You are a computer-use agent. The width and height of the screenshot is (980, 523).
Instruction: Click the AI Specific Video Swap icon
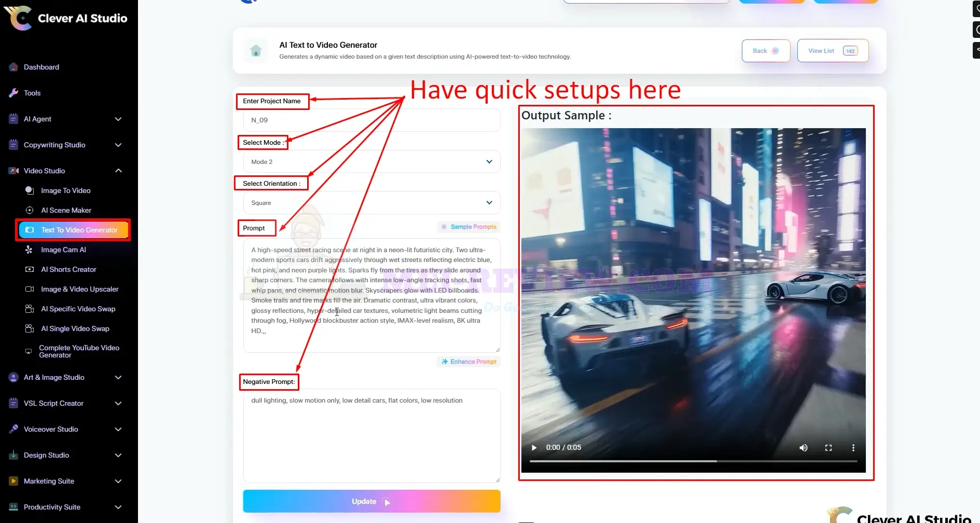coord(30,309)
